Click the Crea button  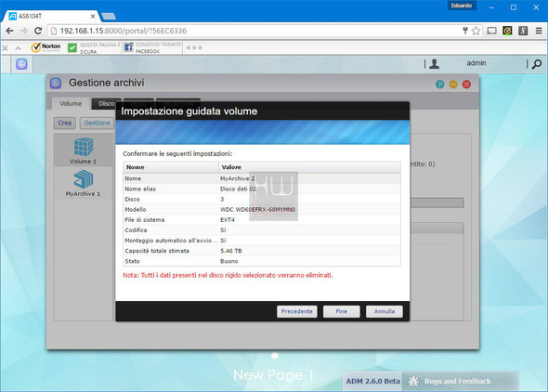(x=65, y=123)
